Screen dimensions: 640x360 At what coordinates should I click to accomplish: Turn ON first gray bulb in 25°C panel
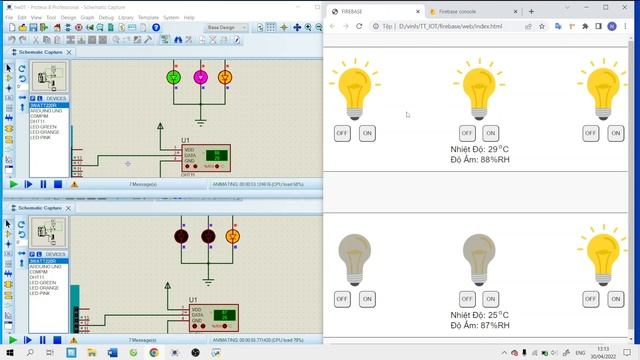[367, 299]
